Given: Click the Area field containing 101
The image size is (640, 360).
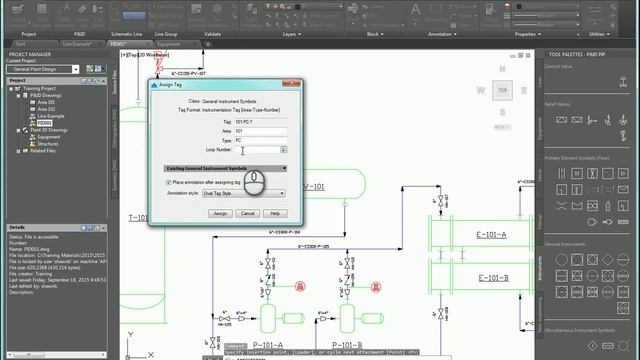Looking at the screenshot, I should tap(260, 131).
